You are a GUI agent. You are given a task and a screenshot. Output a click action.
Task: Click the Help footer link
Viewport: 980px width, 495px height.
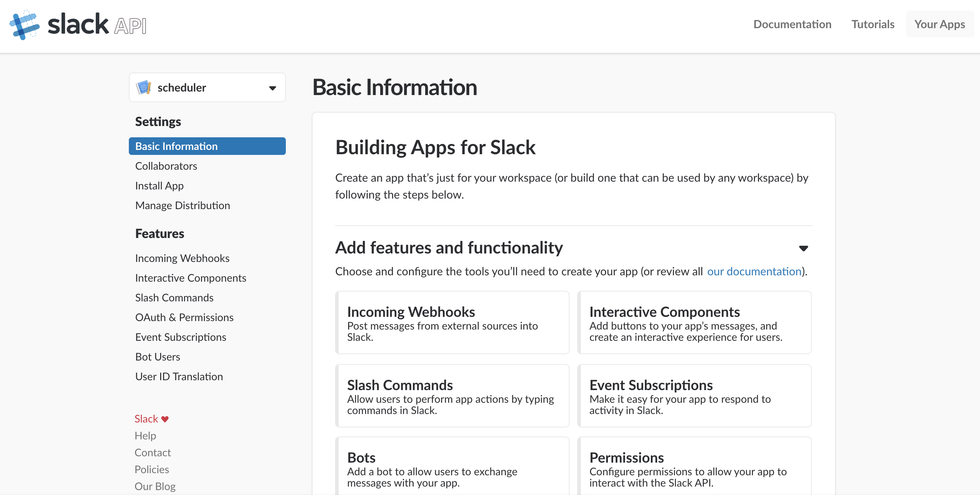click(145, 435)
